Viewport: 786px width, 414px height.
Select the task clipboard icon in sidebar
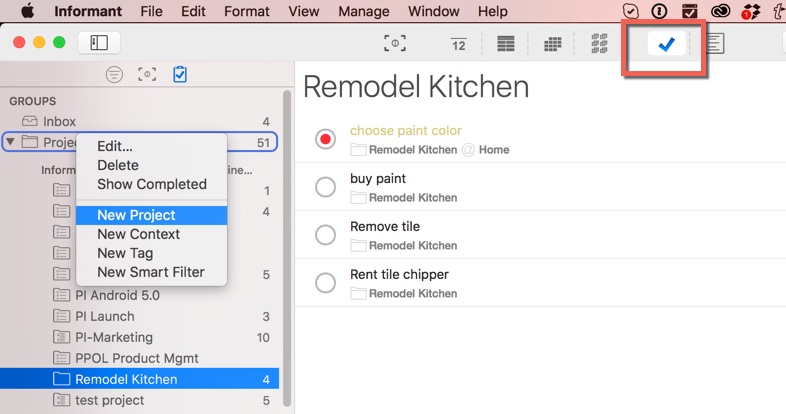(x=180, y=74)
